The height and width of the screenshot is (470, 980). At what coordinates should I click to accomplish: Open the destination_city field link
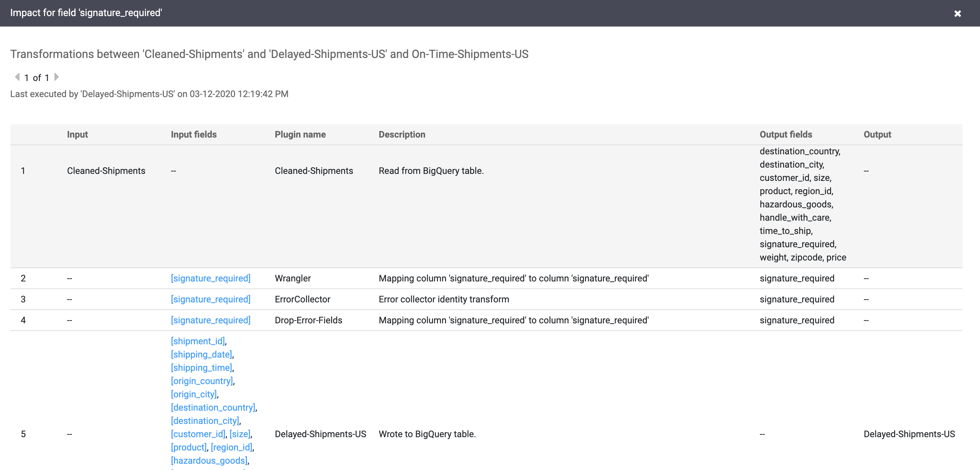pos(205,421)
